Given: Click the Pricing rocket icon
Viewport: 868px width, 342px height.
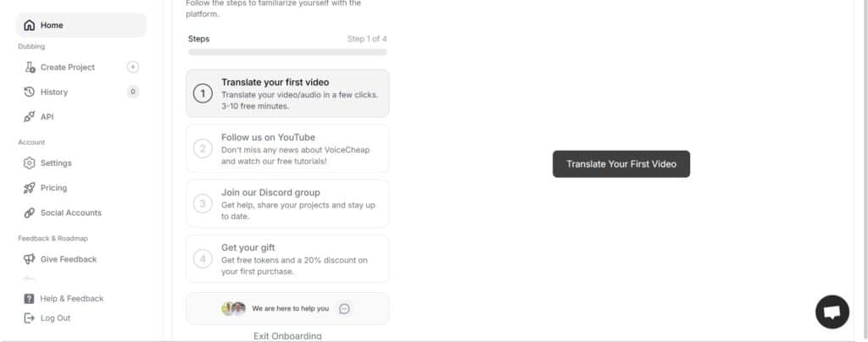Looking at the screenshot, I should coord(30,188).
